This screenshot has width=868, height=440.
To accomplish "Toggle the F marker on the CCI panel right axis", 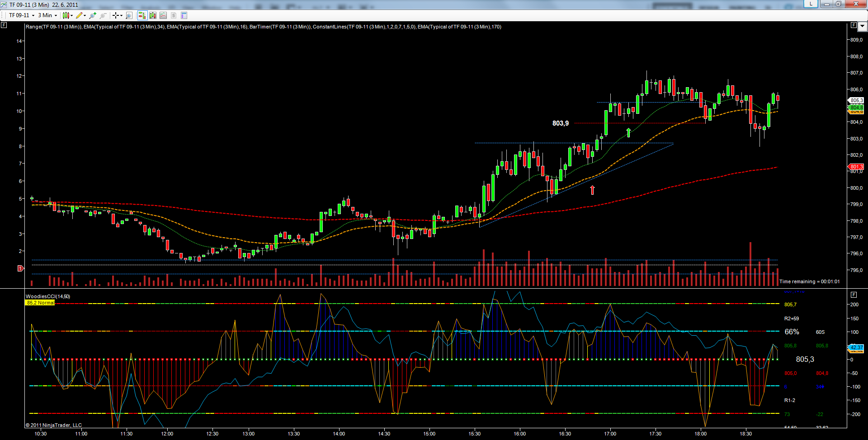I will click(x=854, y=295).
